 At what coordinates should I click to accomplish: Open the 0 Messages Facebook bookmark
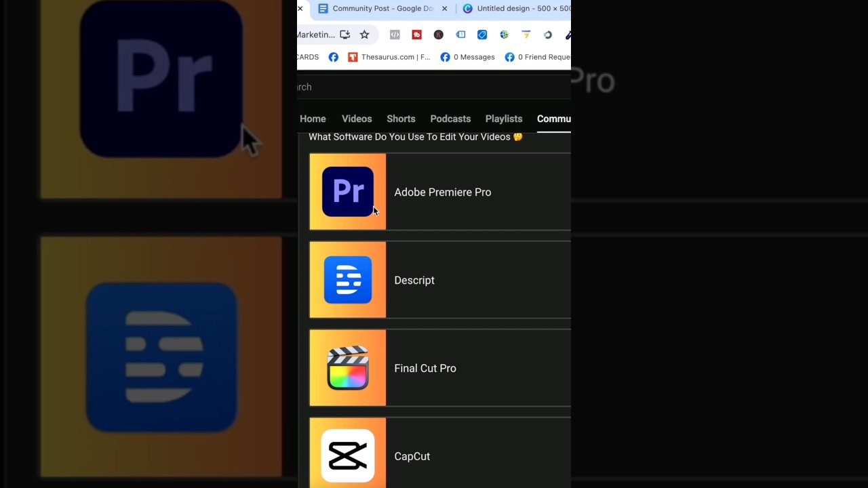click(467, 57)
